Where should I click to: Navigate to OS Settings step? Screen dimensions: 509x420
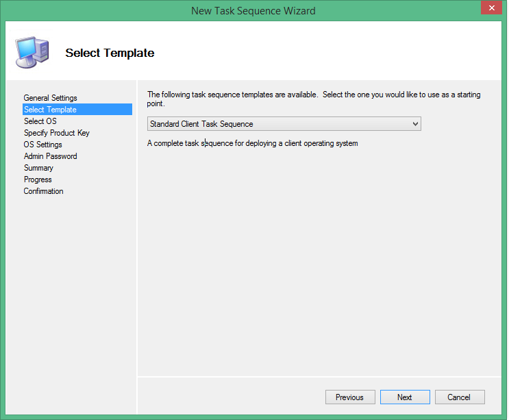coord(42,145)
